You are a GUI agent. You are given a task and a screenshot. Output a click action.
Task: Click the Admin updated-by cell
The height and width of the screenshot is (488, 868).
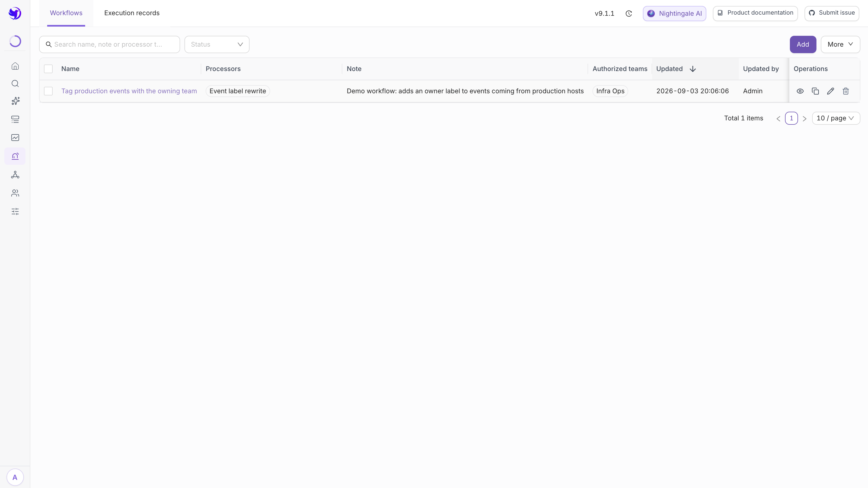[x=753, y=91]
